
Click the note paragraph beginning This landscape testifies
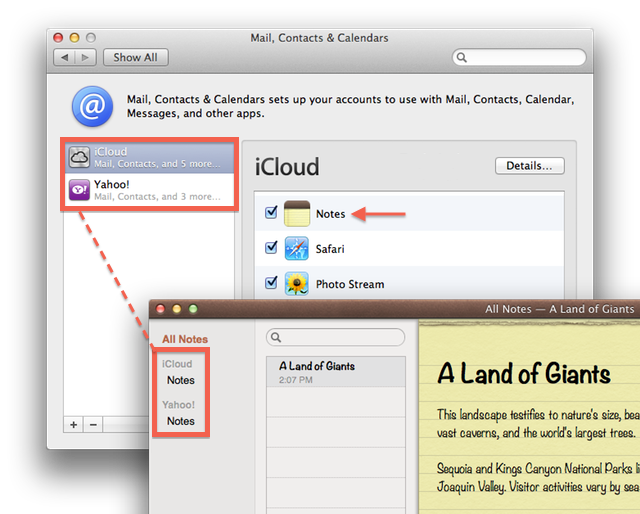[x=538, y=423]
